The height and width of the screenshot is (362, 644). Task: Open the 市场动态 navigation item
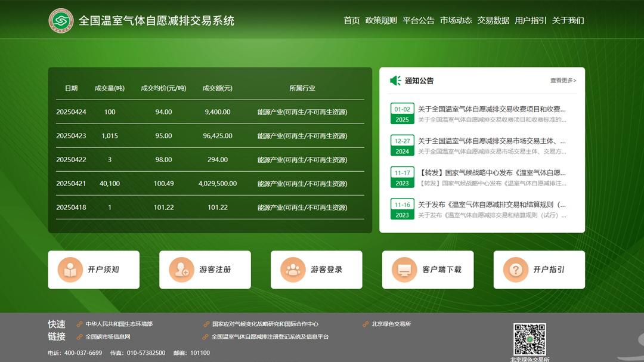[x=456, y=20]
